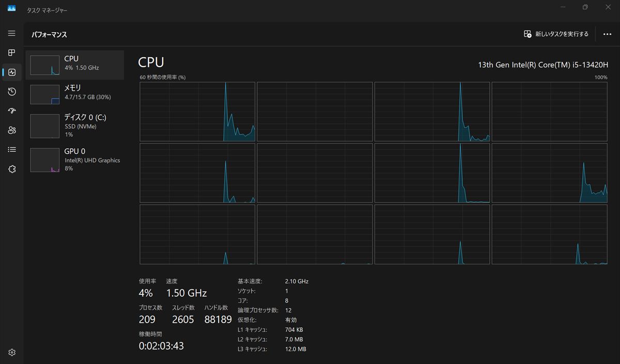This screenshot has height=364, width=620.
Task: Click the memory usage mini graph
Action: 45,94
